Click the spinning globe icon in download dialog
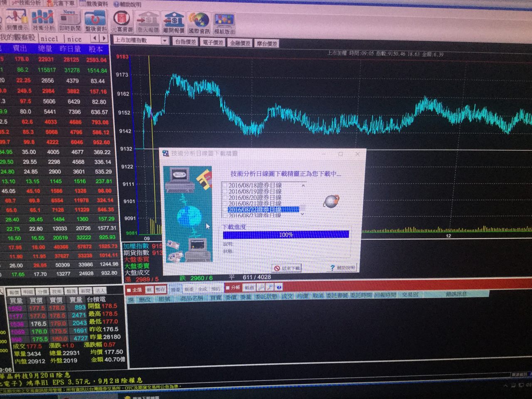Screen dimensions: 532x399 (331, 202)
